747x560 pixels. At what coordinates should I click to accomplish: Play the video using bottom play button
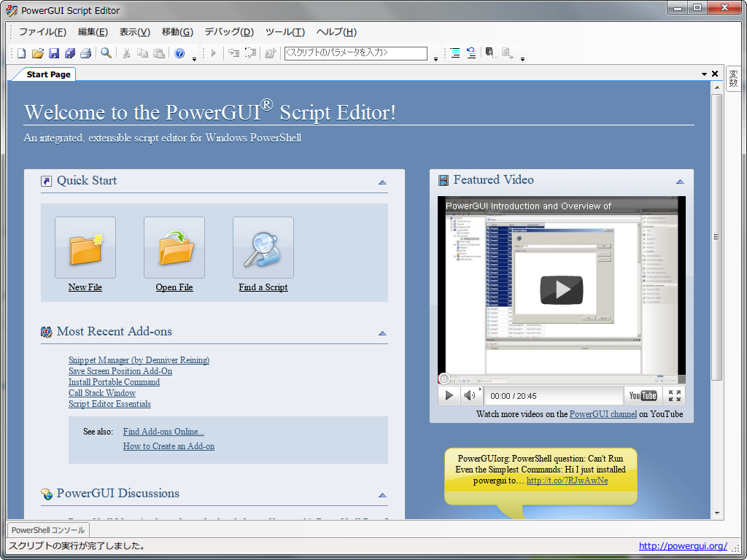[x=449, y=395]
